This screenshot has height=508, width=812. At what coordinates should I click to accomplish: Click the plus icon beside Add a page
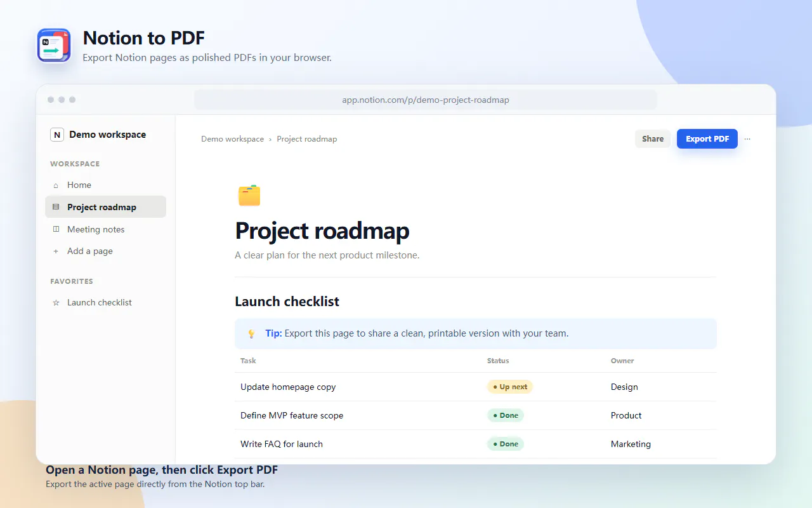(x=56, y=251)
